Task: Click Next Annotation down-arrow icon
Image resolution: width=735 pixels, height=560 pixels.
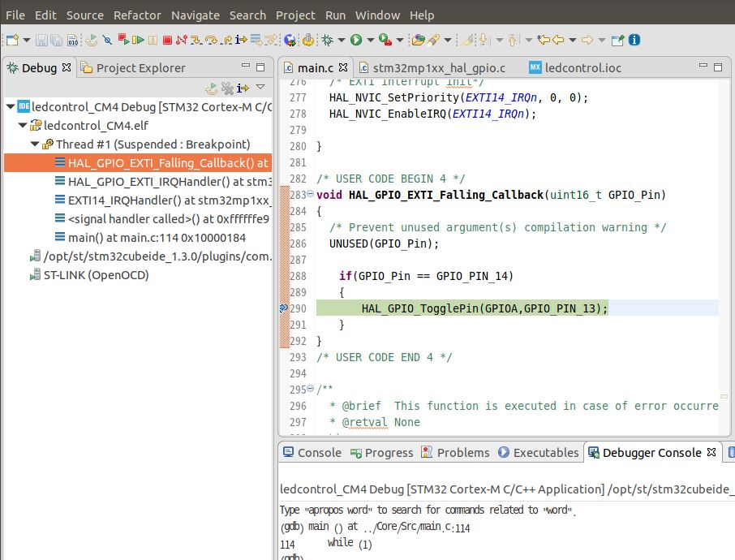Action: [x=484, y=40]
